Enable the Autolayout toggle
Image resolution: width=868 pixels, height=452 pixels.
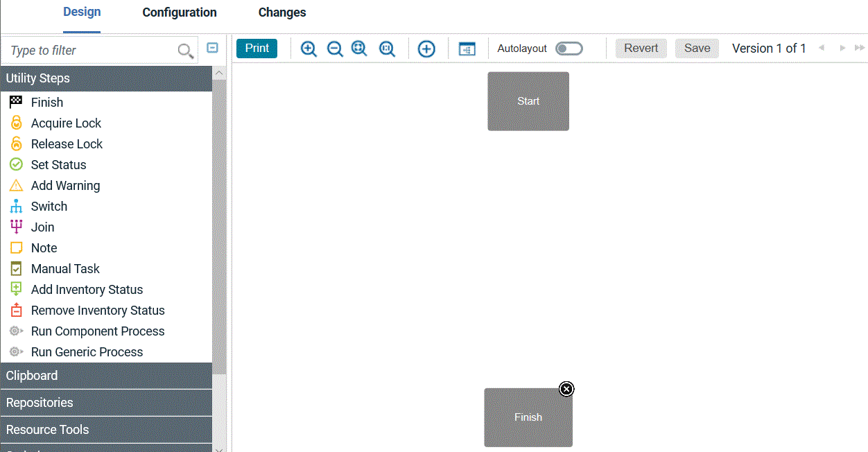(x=568, y=49)
